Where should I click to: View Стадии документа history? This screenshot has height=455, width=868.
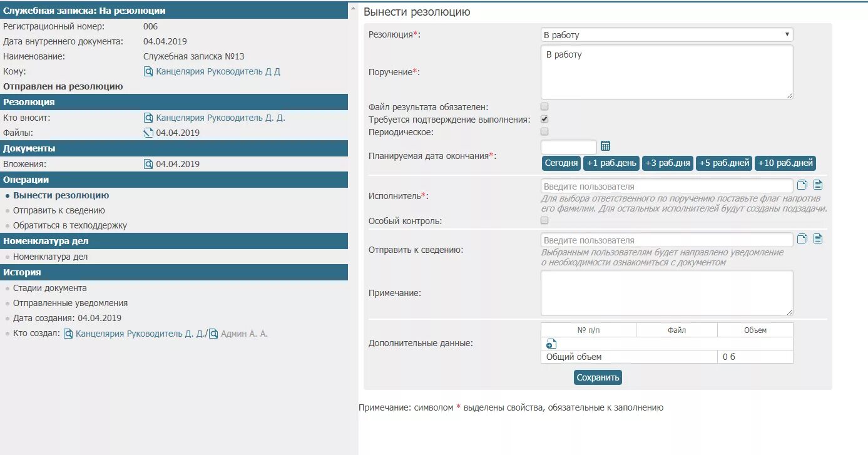[50, 289]
